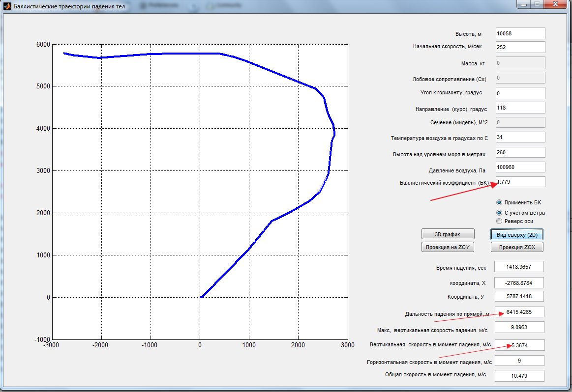Click the 'Вид сверху (2D)' button
This screenshot has height=392, width=572.
(517, 235)
